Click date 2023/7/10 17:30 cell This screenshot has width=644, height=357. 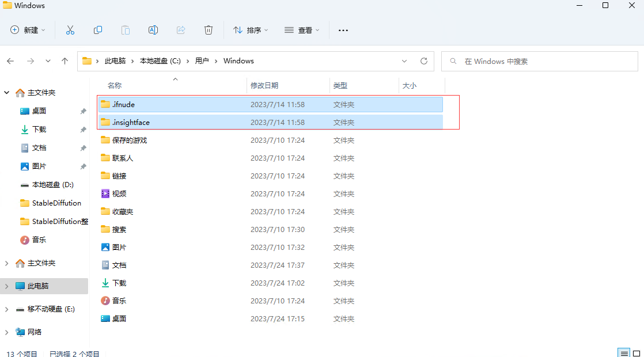click(x=278, y=229)
